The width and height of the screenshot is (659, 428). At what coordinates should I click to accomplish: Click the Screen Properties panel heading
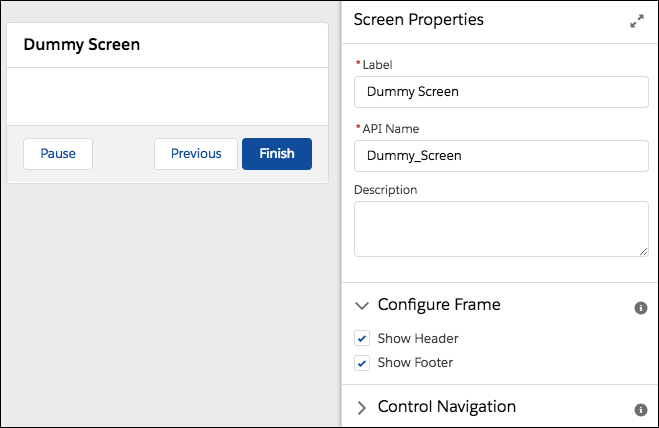click(x=419, y=20)
